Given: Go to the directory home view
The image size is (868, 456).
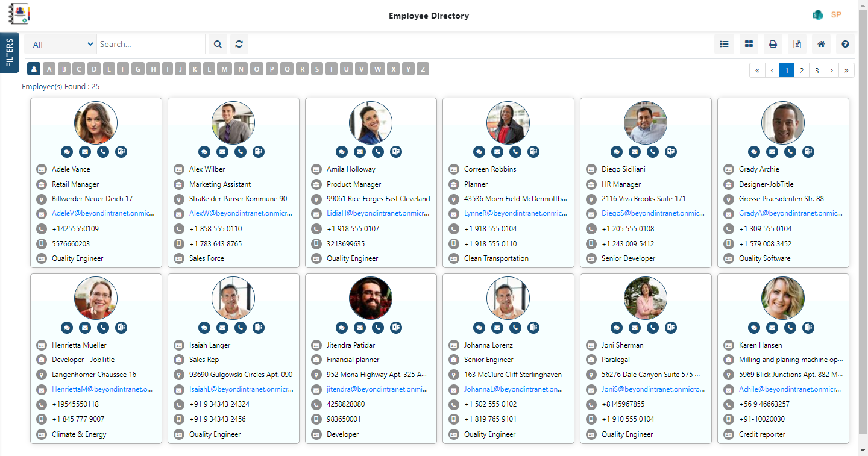Looking at the screenshot, I should [x=820, y=44].
